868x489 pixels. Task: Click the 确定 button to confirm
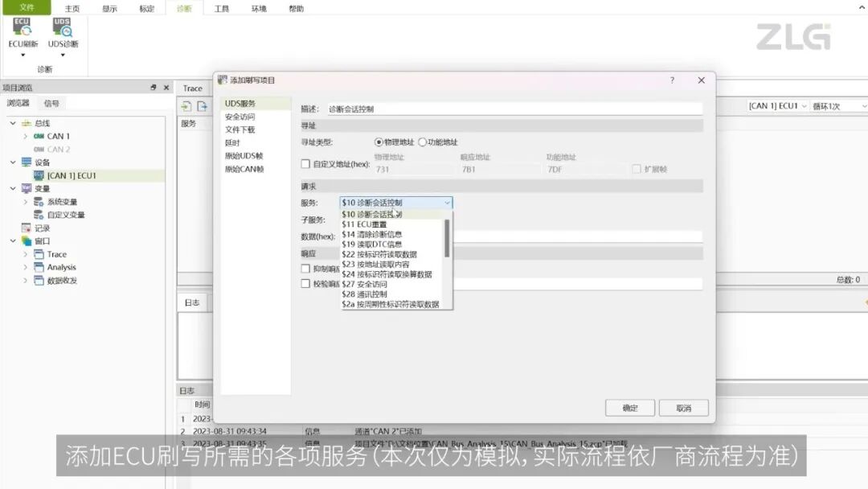coord(630,409)
